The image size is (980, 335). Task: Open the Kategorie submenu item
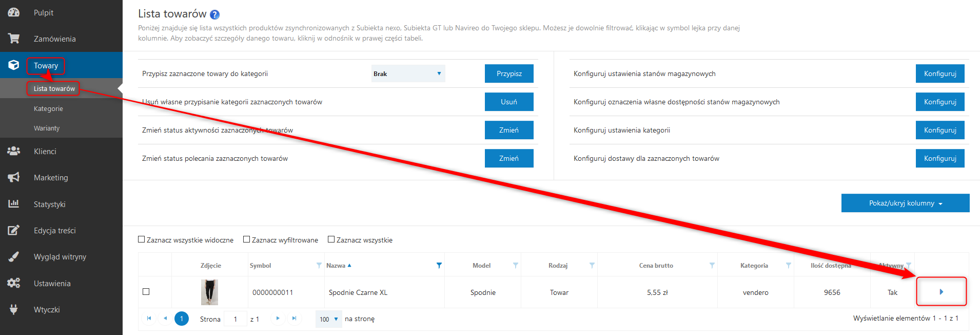pyautogui.click(x=48, y=109)
